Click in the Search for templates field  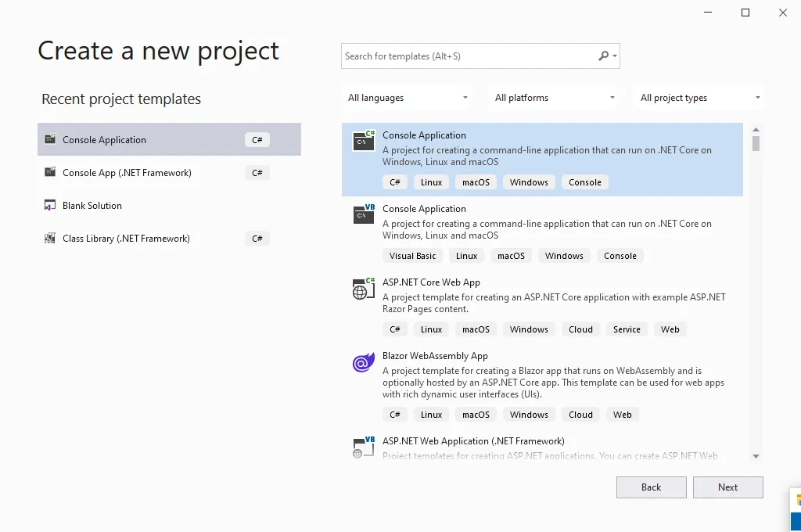(x=468, y=56)
